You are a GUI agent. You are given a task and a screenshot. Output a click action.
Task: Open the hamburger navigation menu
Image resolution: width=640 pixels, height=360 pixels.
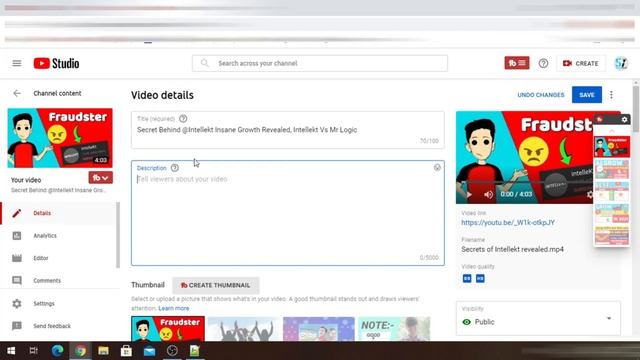[17, 63]
